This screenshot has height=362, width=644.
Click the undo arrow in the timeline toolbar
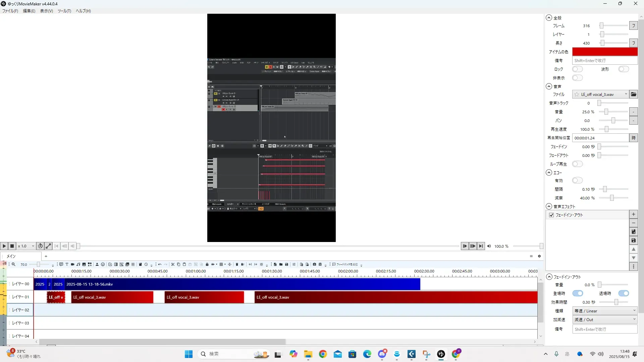tap(160, 264)
